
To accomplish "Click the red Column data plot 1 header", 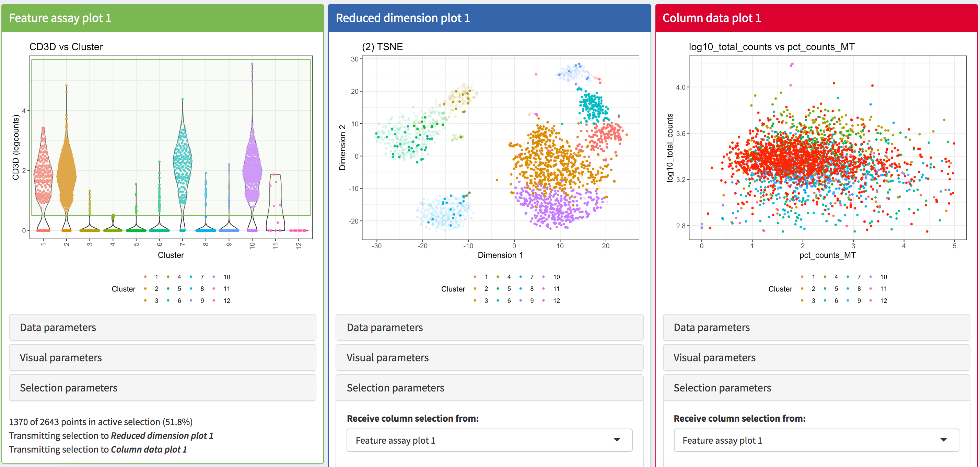I will pyautogui.click(x=816, y=18).
